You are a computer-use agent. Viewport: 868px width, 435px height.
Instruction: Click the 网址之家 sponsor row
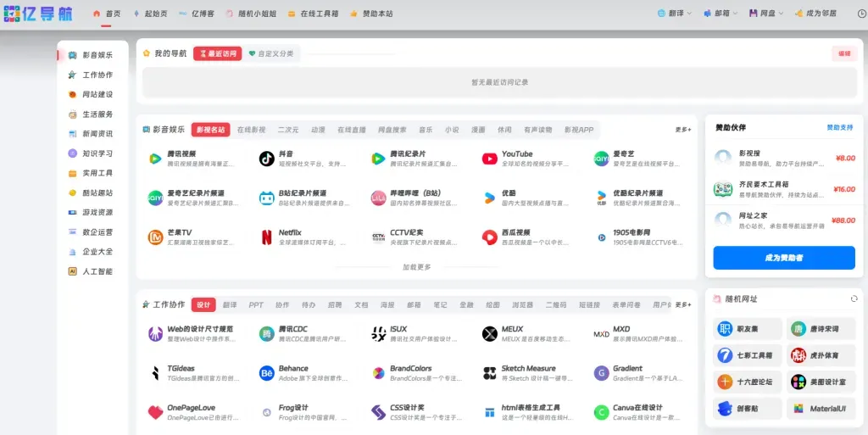click(x=784, y=220)
